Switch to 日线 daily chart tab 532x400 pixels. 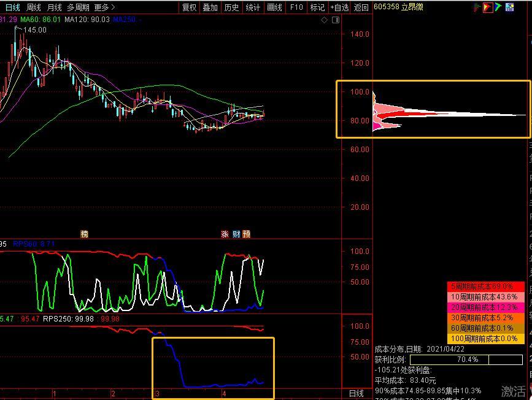12,7
